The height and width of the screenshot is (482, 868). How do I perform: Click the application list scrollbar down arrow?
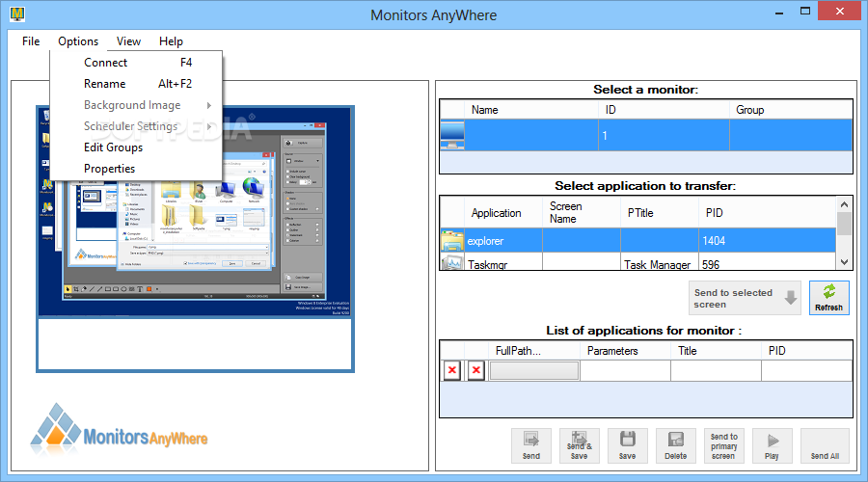coord(844,262)
